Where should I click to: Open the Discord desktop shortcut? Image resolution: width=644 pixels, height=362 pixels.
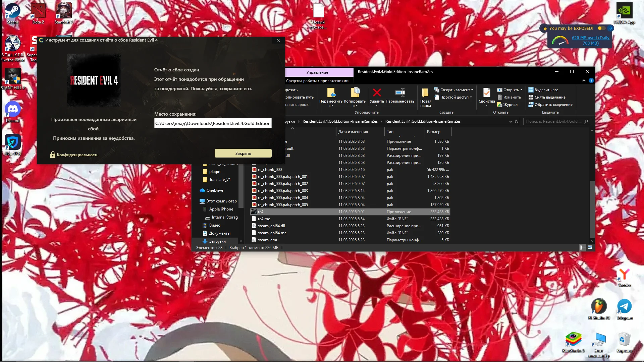point(13,110)
